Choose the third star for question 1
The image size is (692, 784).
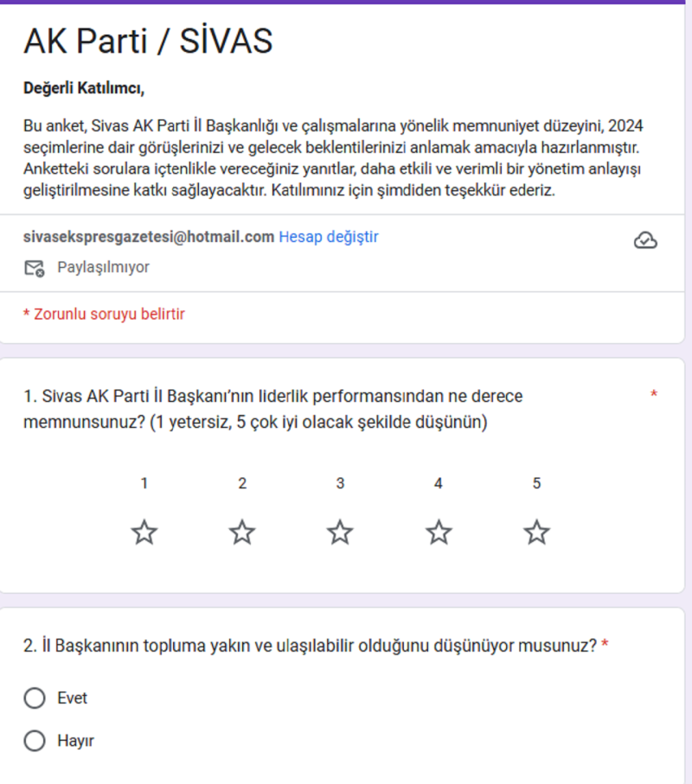point(340,532)
